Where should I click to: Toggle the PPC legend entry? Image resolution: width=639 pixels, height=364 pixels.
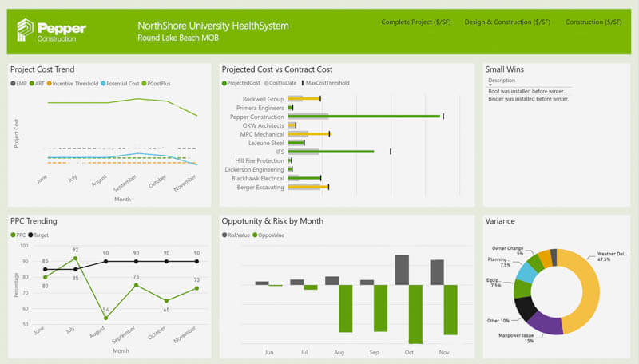18,235
